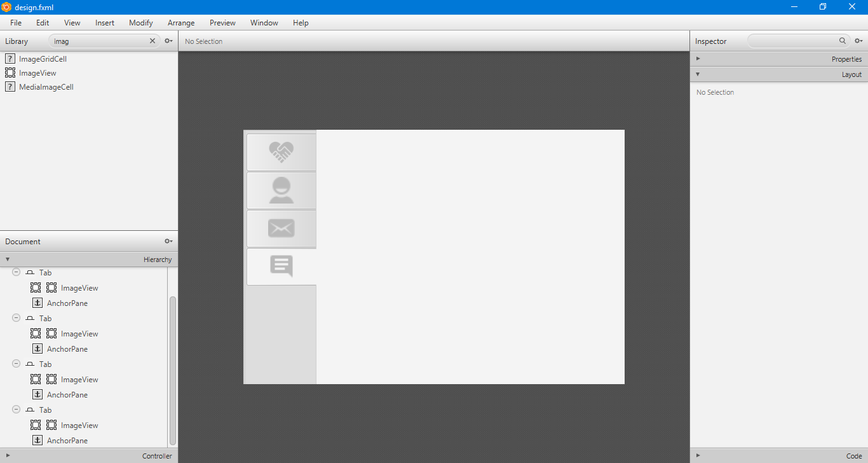Expand the Code panel at bottom right
Image resolution: width=868 pixels, height=463 pixels.
(698, 456)
